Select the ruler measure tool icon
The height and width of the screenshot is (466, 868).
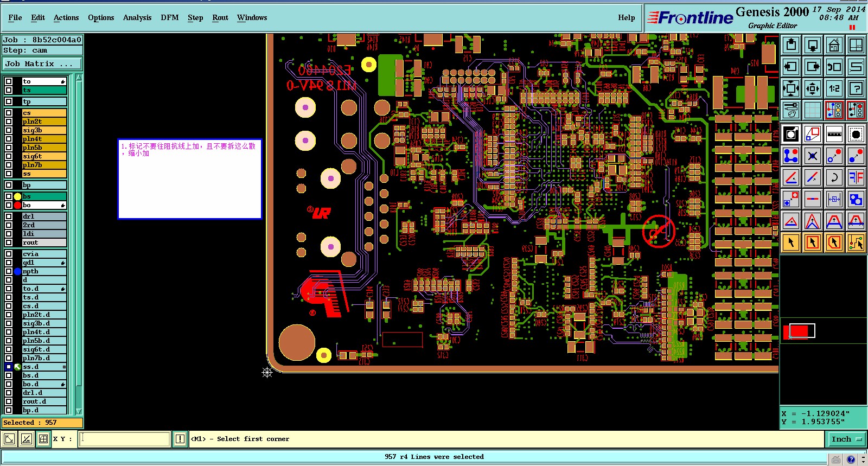click(834, 133)
